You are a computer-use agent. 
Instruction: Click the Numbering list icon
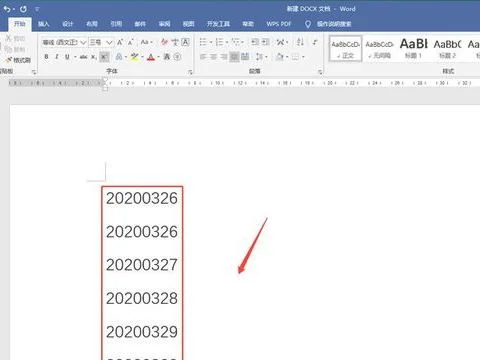click(219, 42)
